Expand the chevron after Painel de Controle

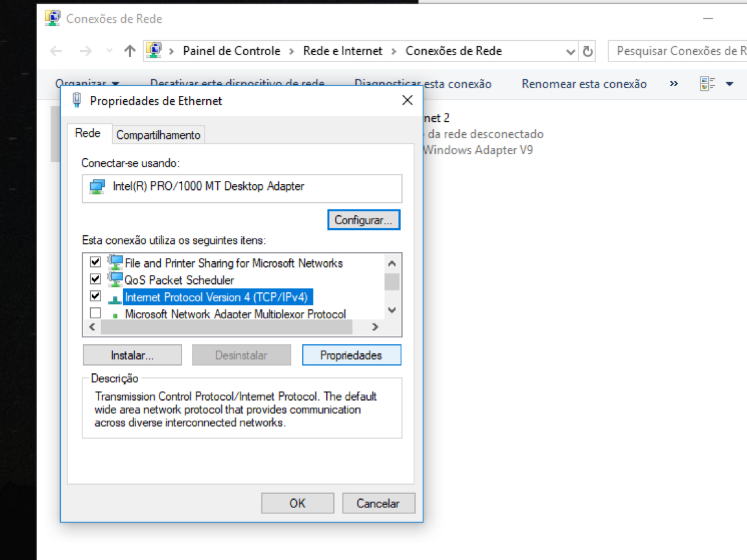click(292, 51)
